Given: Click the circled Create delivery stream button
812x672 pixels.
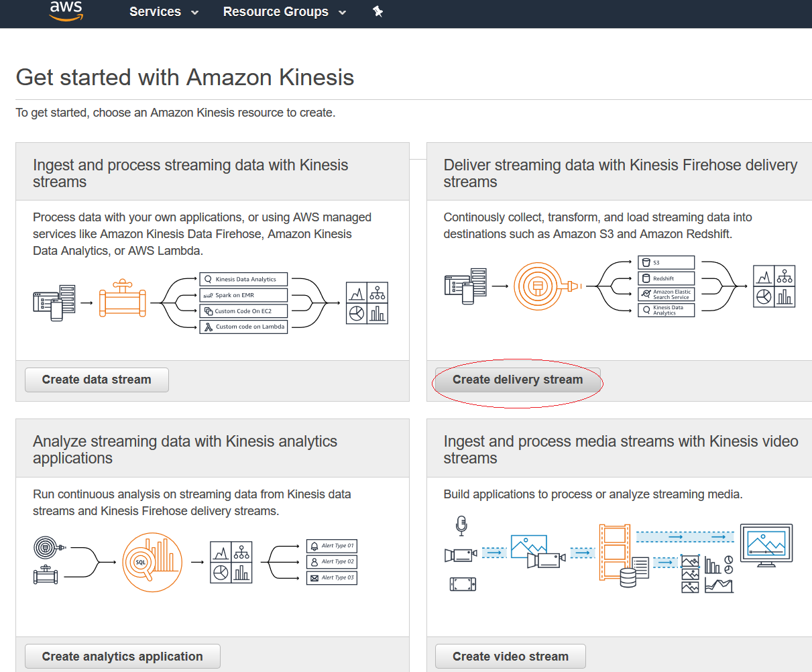Looking at the screenshot, I should (x=517, y=380).
